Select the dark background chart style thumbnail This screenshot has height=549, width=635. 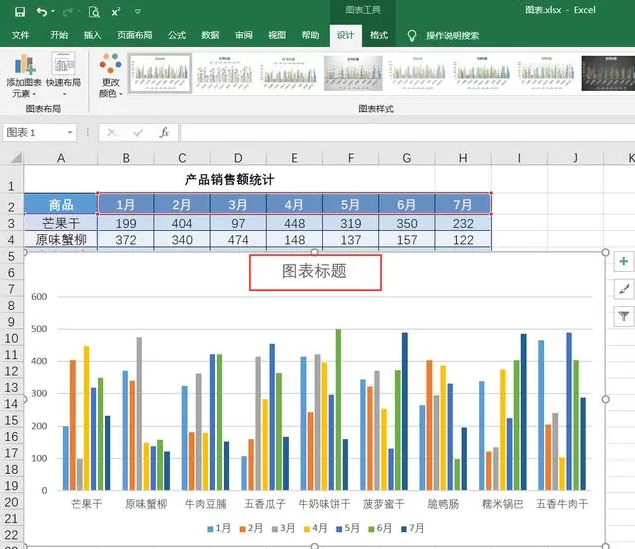(608, 73)
